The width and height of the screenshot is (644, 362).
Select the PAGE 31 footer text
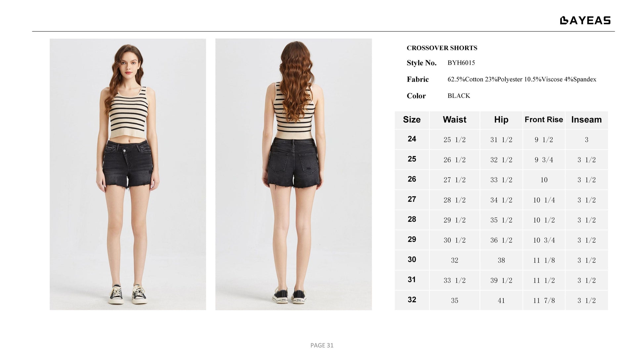322,345
